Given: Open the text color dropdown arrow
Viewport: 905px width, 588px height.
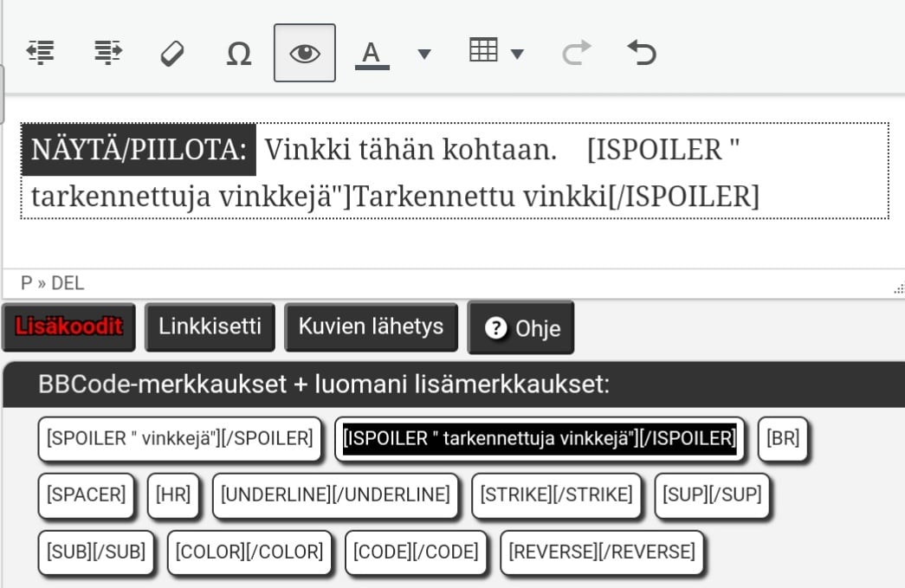Looking at the screenshot, I should [x=423, y=54].
